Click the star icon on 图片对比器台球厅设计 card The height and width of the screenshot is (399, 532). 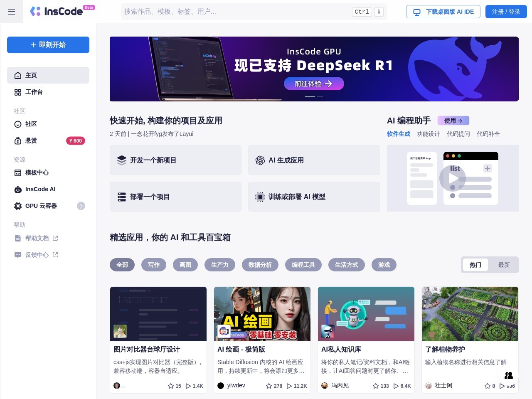(170, 386)
